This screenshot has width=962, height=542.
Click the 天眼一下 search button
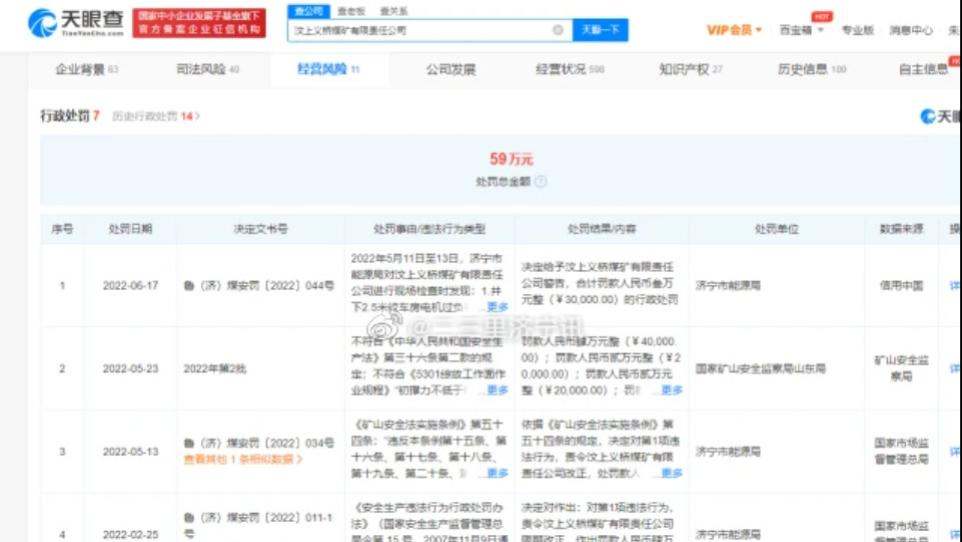click(600, 30)
